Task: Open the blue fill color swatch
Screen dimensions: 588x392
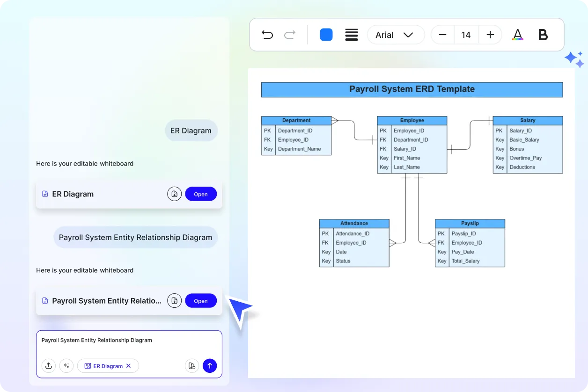Action: 326,35
